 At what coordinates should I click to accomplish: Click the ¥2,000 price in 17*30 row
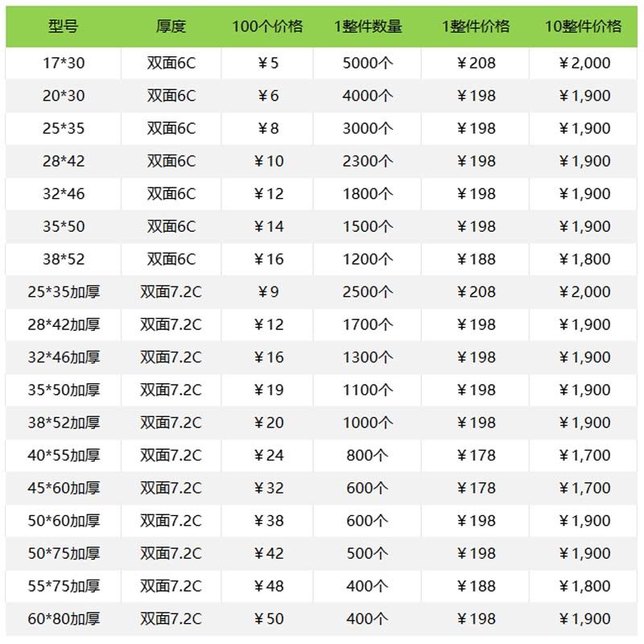coord(584,63)
